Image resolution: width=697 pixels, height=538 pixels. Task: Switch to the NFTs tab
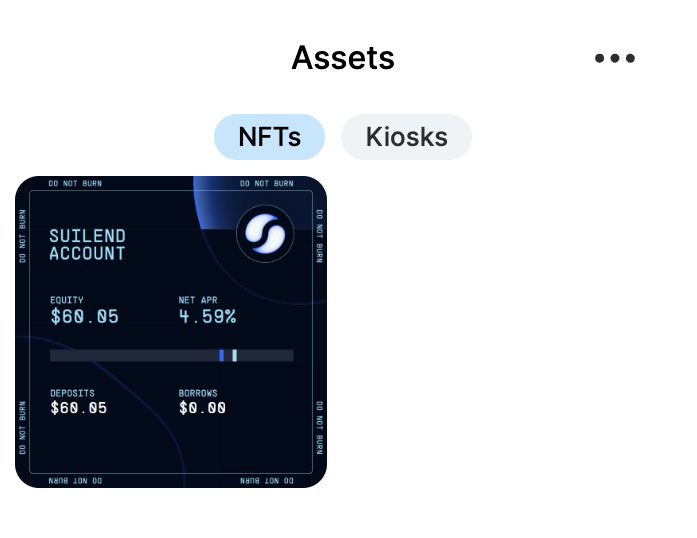click(x=269, y=137)
